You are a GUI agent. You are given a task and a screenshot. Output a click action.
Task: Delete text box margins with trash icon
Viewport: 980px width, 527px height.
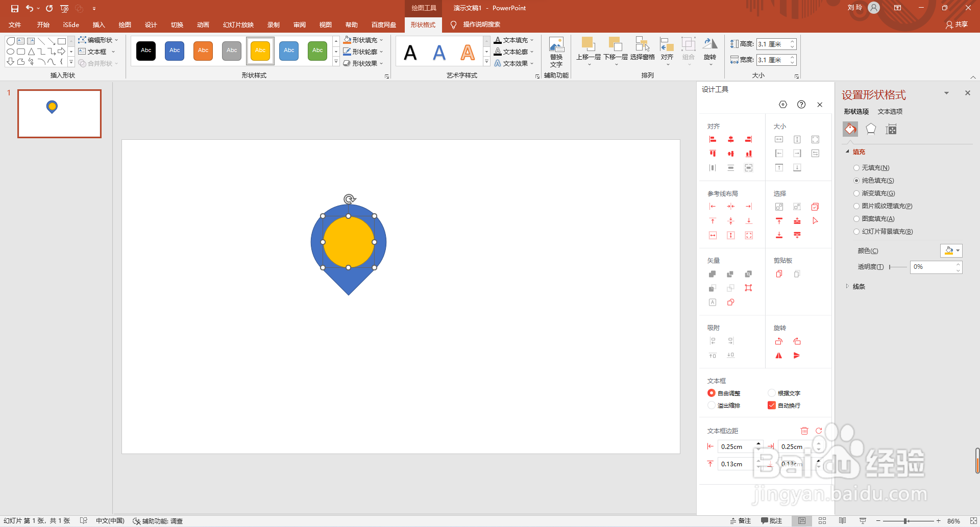[804, 431]
